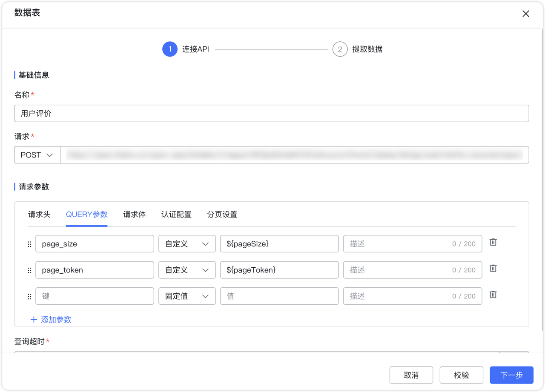Expand 自定义 type dropdown for page_token

tap(187, 270)
